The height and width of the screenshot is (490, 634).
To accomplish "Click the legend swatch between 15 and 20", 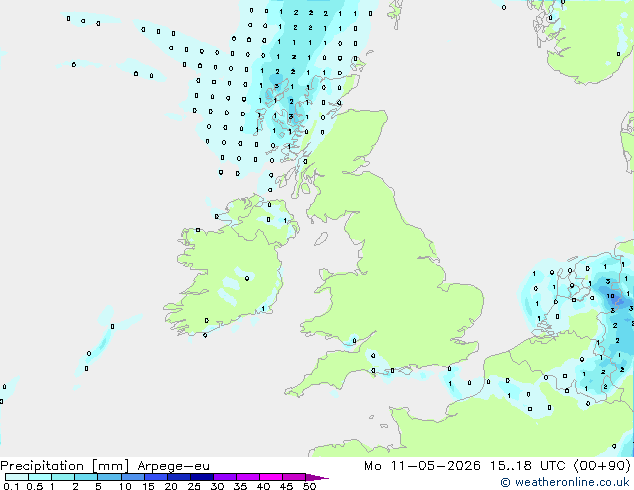I will click(155, 477).
